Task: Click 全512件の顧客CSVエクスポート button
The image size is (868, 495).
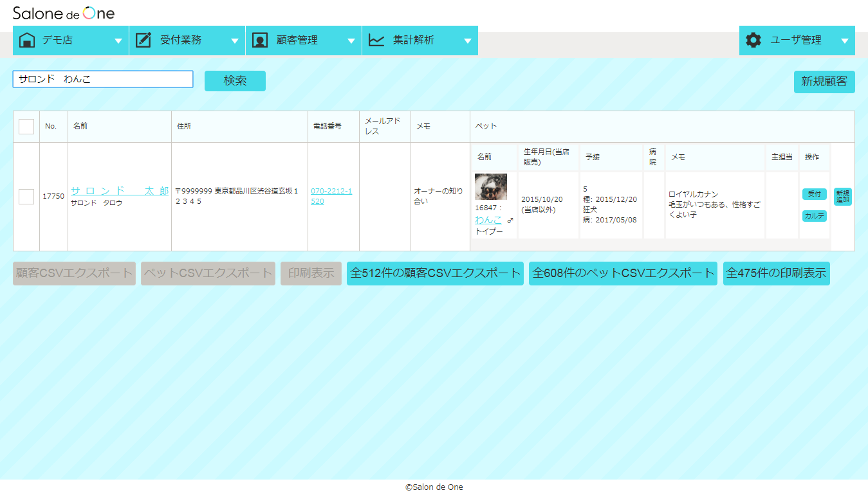Action: click(434, 273)
